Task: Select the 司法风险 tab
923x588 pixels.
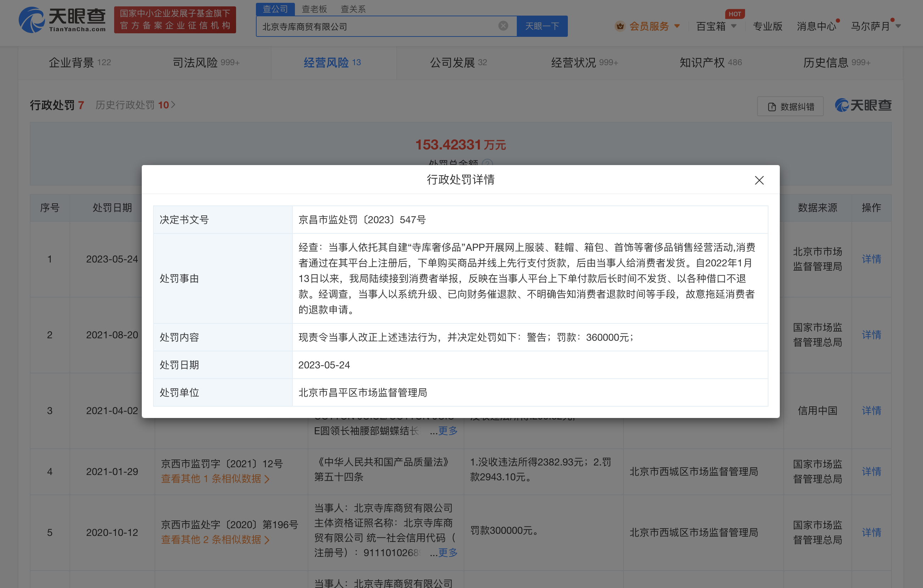Action: (206, 62)
